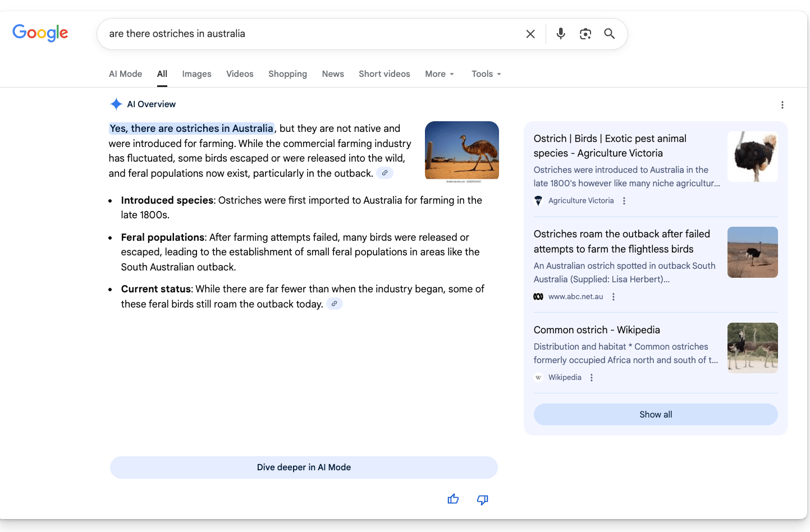Open 'Ostriches roam the outback' article link

click(622, 241)
